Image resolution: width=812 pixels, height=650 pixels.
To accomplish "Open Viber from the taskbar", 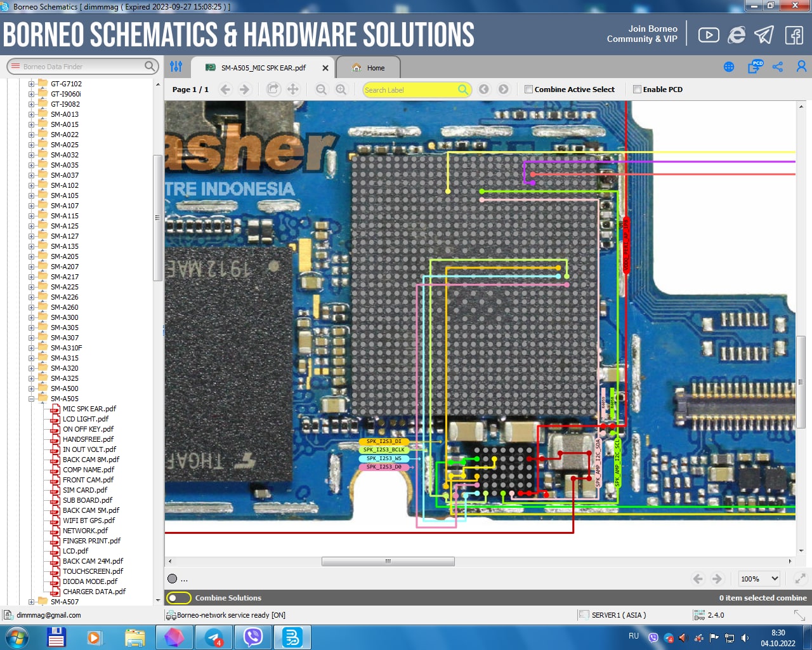I will 253,637.
